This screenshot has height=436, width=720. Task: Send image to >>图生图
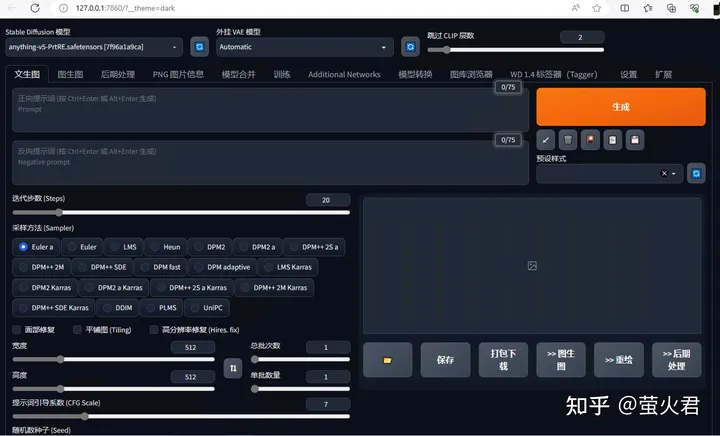click(561, 360)
